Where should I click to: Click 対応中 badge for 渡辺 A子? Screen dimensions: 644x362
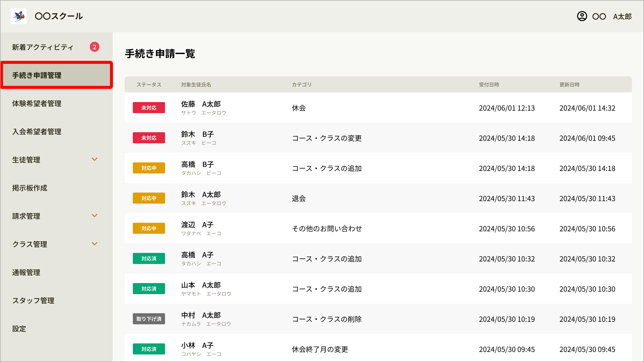point(149,228)
